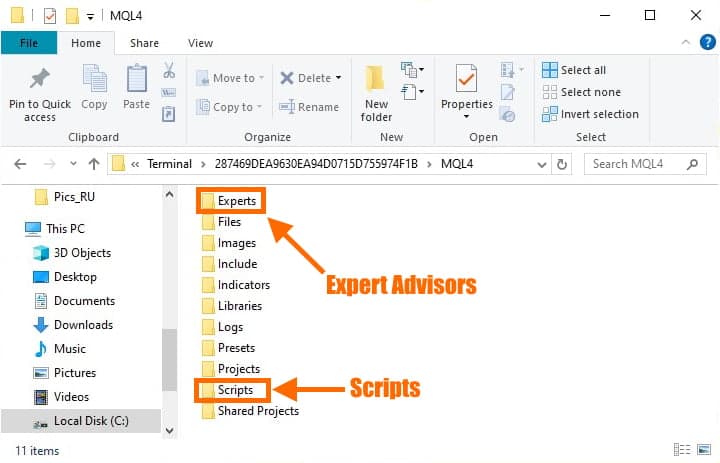Image resolution: width=720 pixels, height=463 pixels.
Task: Select Pics_RU folder in navigation pane
Action: coord(65,197)
